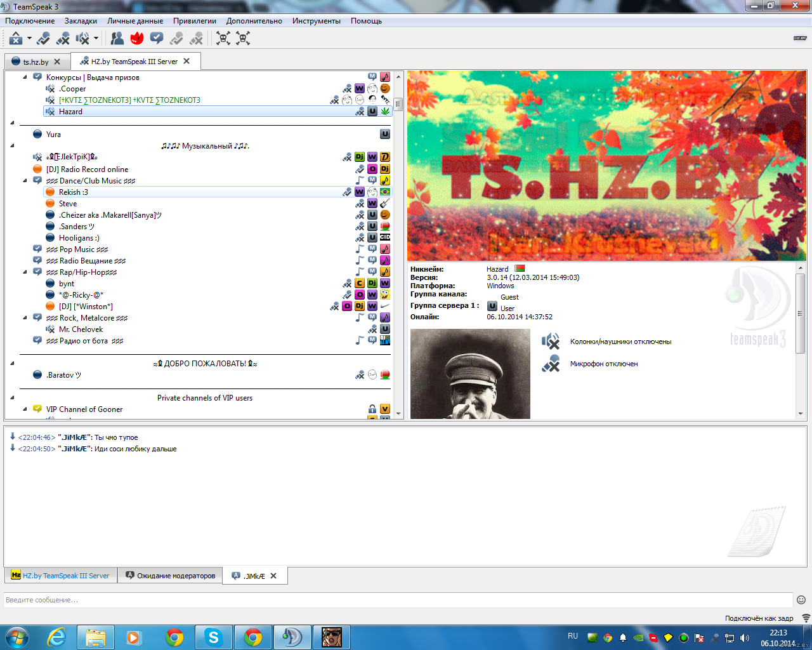
Task: Select user Hazard in the channel tree
Action: 218,112
